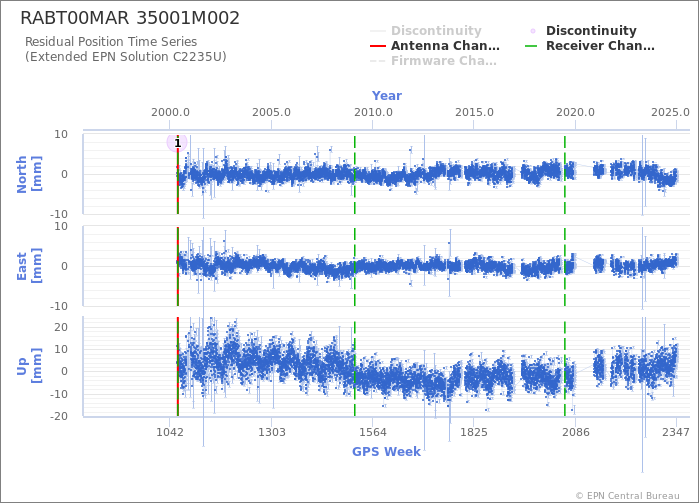
Task: Click the North [mm] axis label
Action: coord(29,174)
